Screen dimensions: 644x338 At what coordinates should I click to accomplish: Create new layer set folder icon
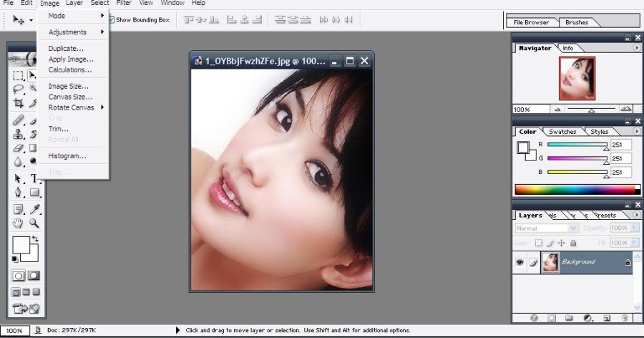pyautogui.click(x=569, y=318)
